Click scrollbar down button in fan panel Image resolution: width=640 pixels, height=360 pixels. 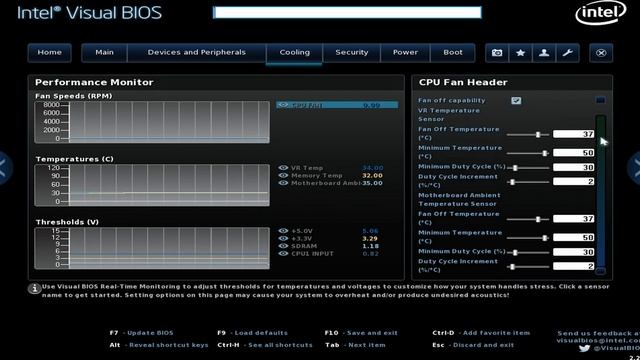[600, 271]
